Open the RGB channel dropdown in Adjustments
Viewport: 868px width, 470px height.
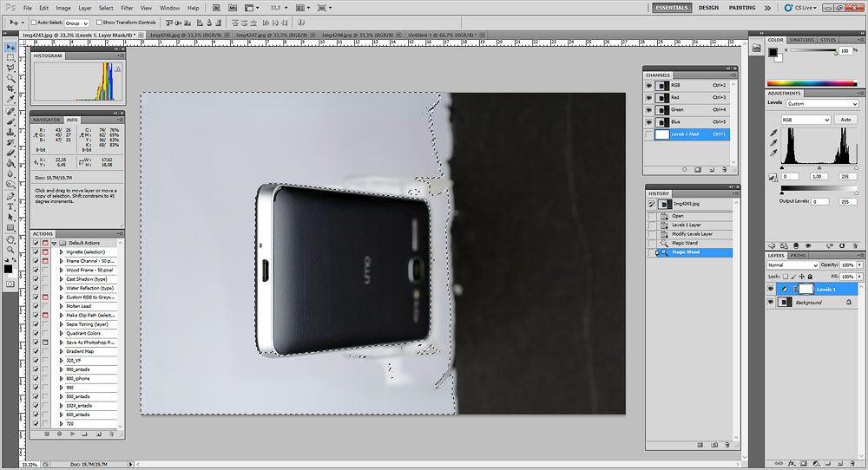pyautogui.click(x=806, y=120)
